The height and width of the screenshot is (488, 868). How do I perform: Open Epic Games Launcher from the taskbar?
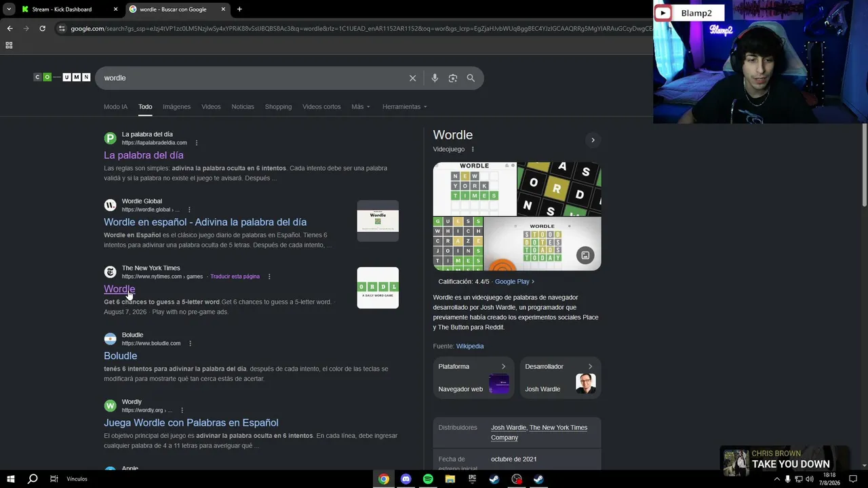472,479
